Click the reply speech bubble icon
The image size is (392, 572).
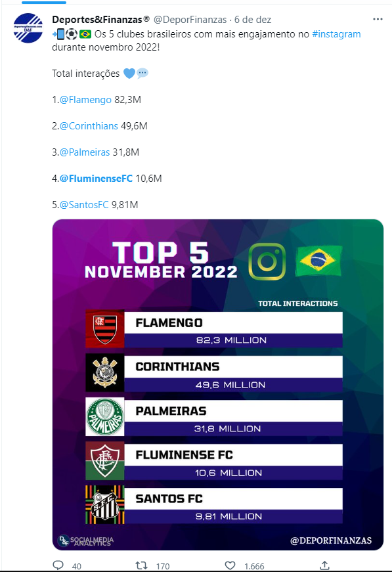58,565
